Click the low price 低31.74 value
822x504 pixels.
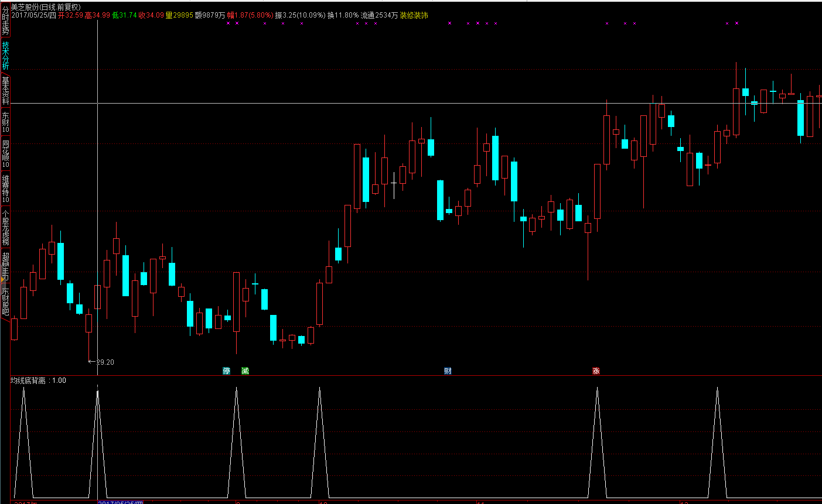coord(124,15)
